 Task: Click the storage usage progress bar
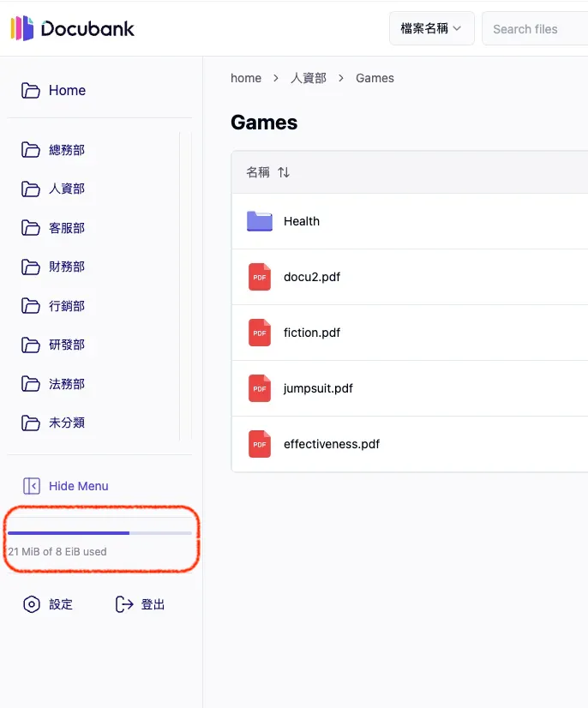99,533
